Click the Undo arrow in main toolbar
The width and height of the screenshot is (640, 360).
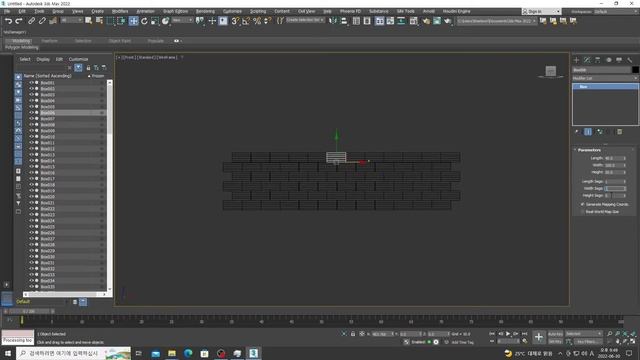[8, 21]
